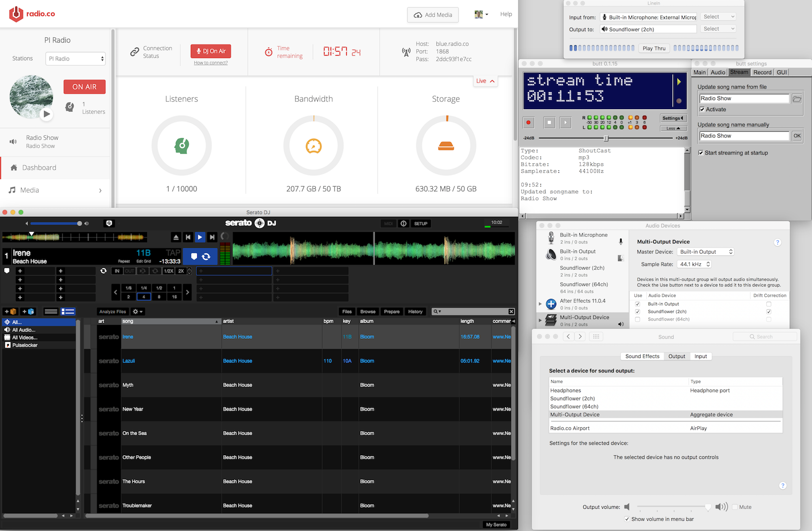Open LineIn input Select dropdown
The width and height of the screenshot is (812, 531).
click(719, 17)
